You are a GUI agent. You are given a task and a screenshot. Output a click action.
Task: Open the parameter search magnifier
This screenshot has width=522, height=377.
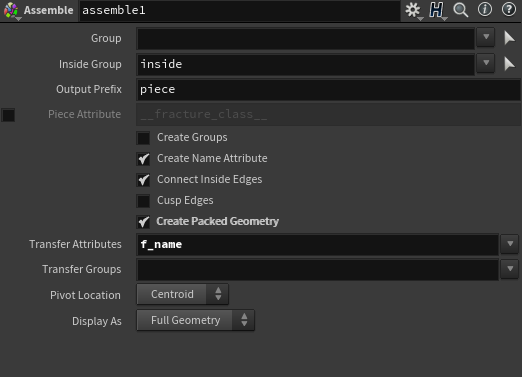point(461,10)
